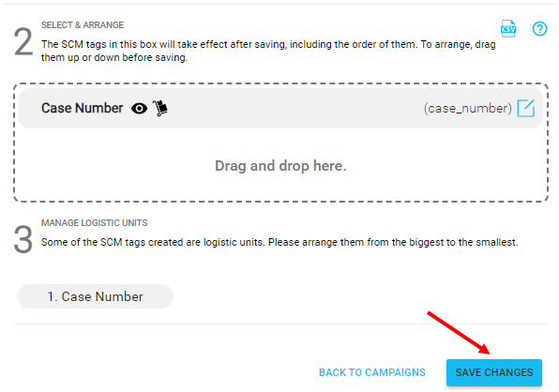Edit the Case Number tag with pencil icon

(526, 109)
